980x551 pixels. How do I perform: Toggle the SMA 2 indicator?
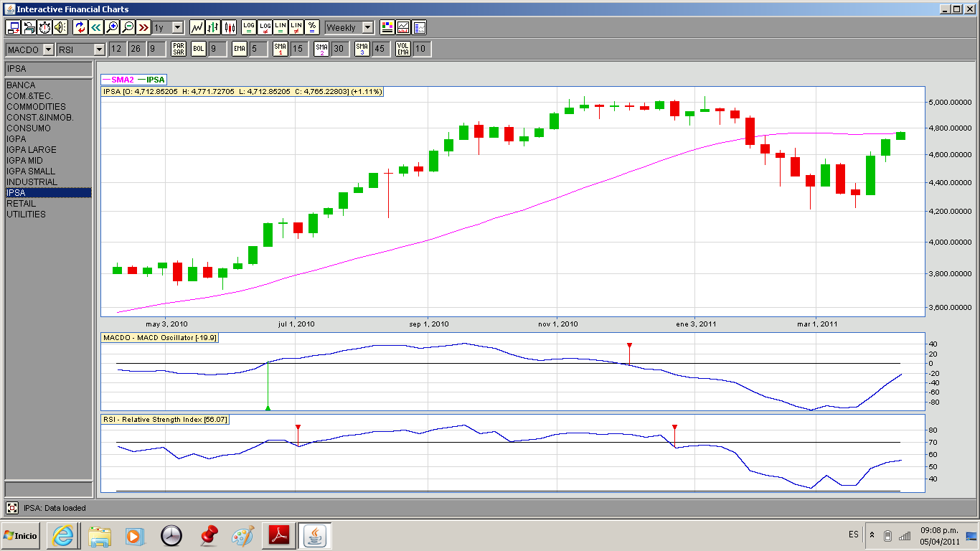[322, 49]
